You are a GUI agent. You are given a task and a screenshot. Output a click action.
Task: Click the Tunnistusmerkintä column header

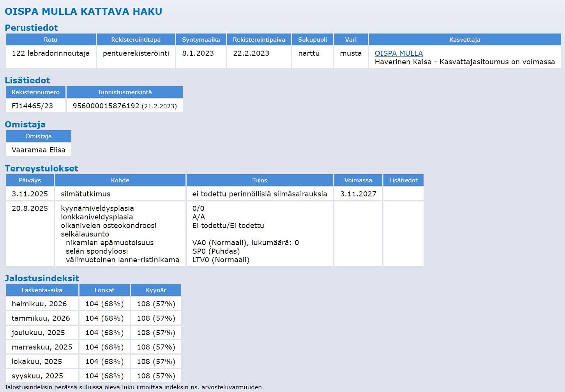pos(124,92)
